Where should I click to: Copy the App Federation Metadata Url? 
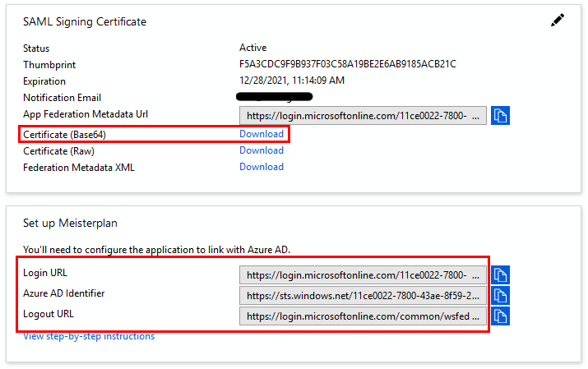500,115
